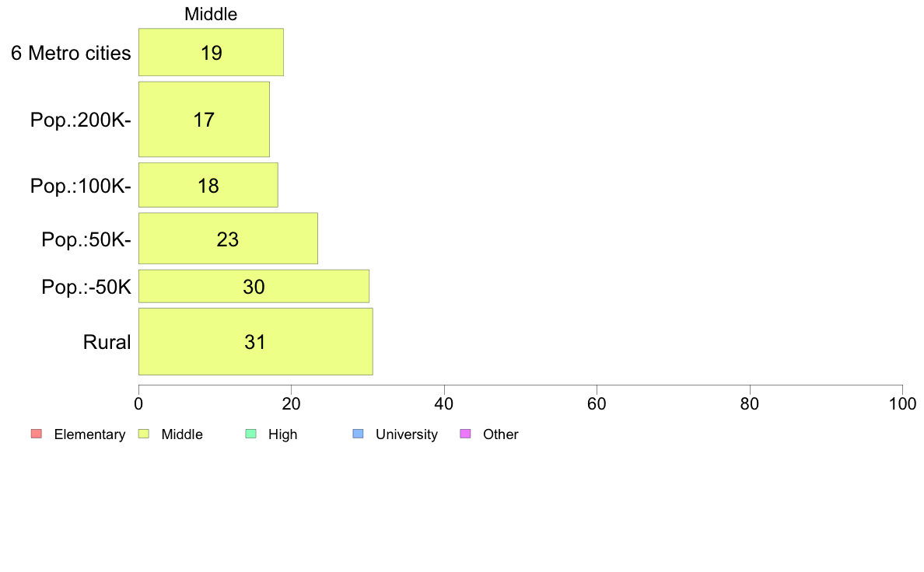
Task: Click the Other legend text
Action: (x=500, y=434)
